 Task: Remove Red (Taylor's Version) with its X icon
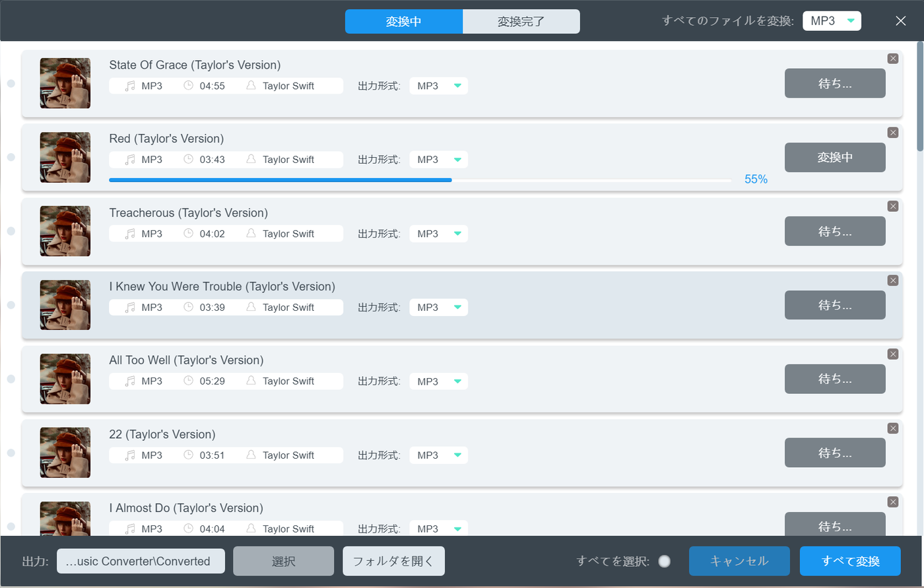[x=893, y=133]
